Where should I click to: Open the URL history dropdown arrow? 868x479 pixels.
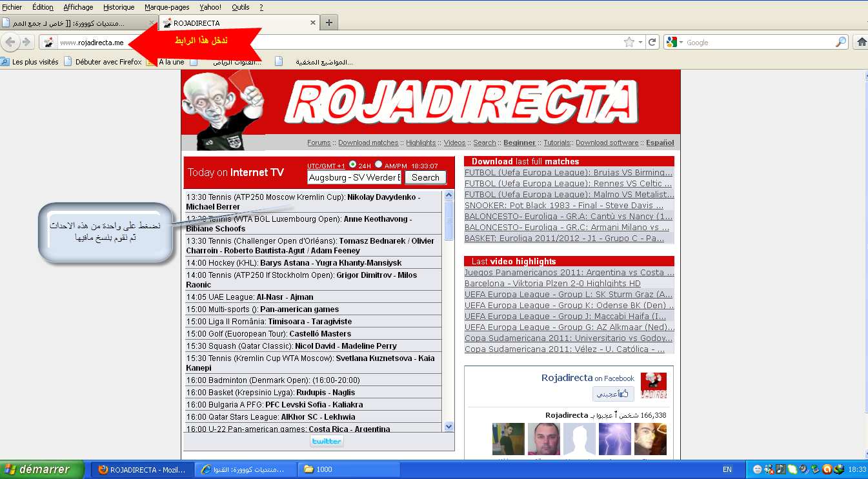point(640,42)
